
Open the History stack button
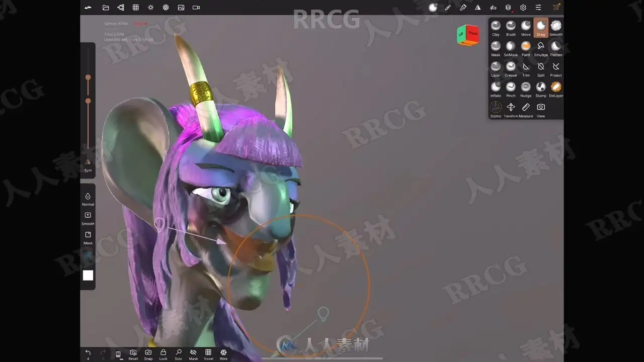pyautogui.click(x=118, y=354)
